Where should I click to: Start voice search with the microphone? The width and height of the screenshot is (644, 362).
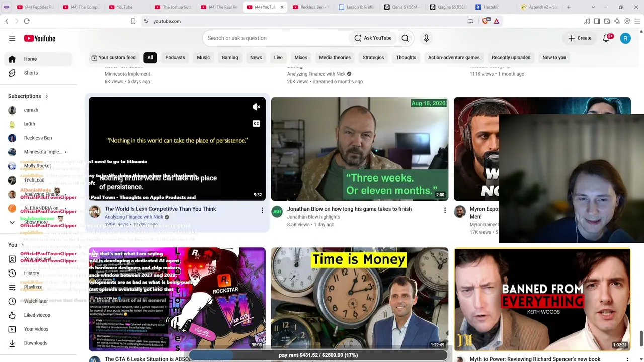coord(426,38)
